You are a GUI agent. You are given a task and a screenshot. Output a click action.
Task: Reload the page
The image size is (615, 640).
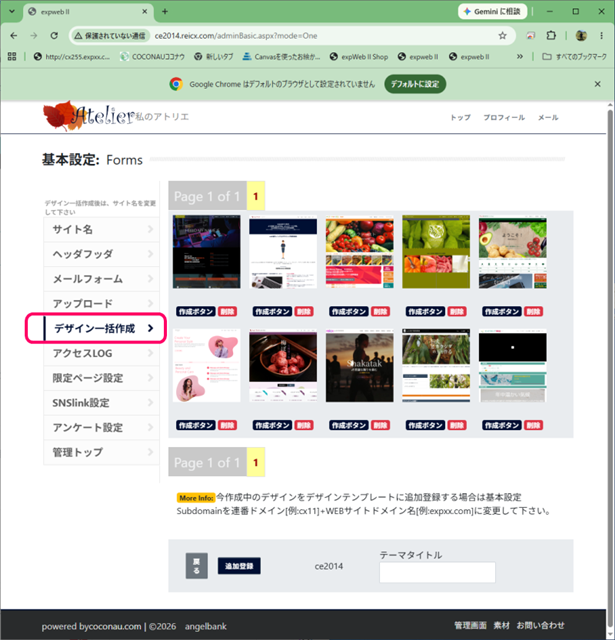pyautogui.click(x=54, y=36)
